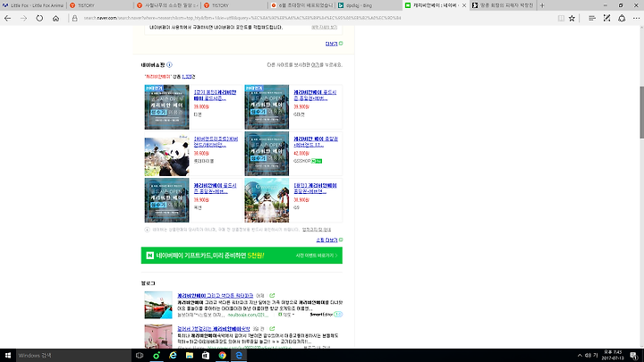Switch to the rightmost tab next to Naver tab
Viewport: 644px width, 362px height.
pyautogui.click(x=503, y=5)
